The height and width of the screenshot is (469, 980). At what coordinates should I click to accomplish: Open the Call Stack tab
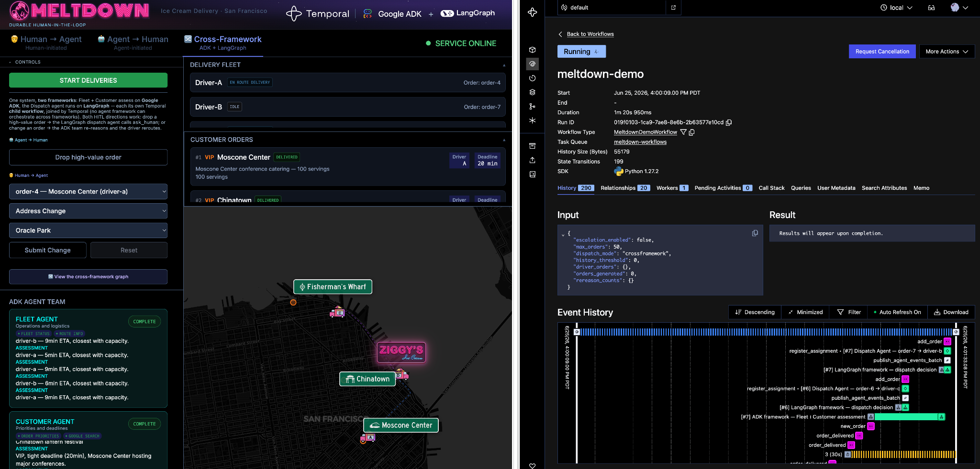pyautogui.click(x=771, y=188)
